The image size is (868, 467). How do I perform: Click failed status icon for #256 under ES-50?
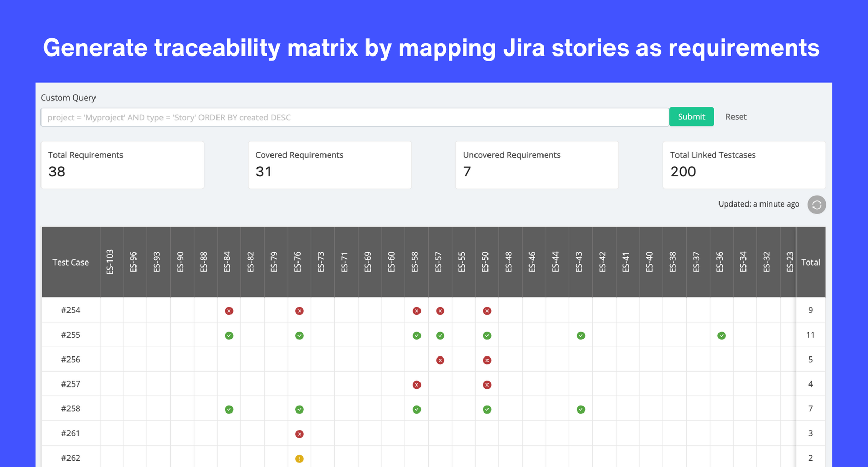(487, 360)
